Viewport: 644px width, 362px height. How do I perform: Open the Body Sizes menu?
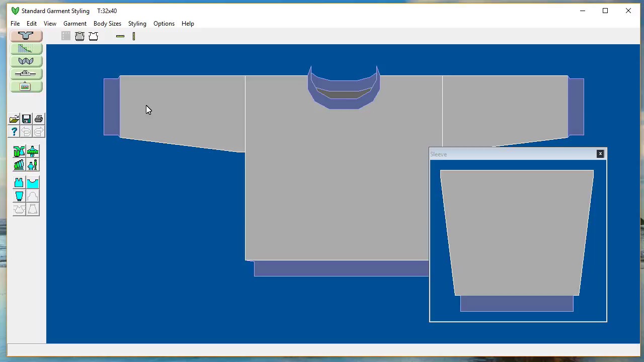pos(107,24)
